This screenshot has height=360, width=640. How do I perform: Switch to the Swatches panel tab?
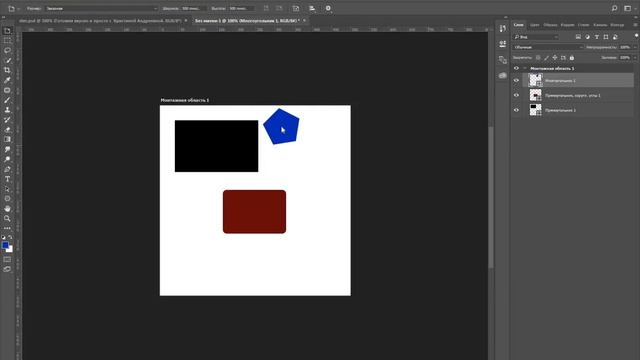click(550, 25)
